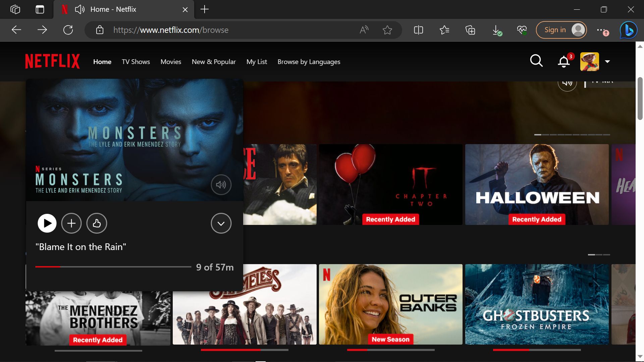
Task: Play the Monsters episode
Action: coord(47,223)
